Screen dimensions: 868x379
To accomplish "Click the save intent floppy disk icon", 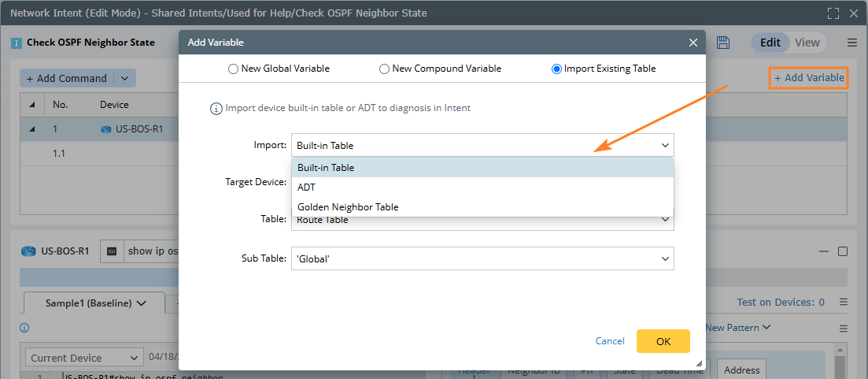I will click(723, 43).
